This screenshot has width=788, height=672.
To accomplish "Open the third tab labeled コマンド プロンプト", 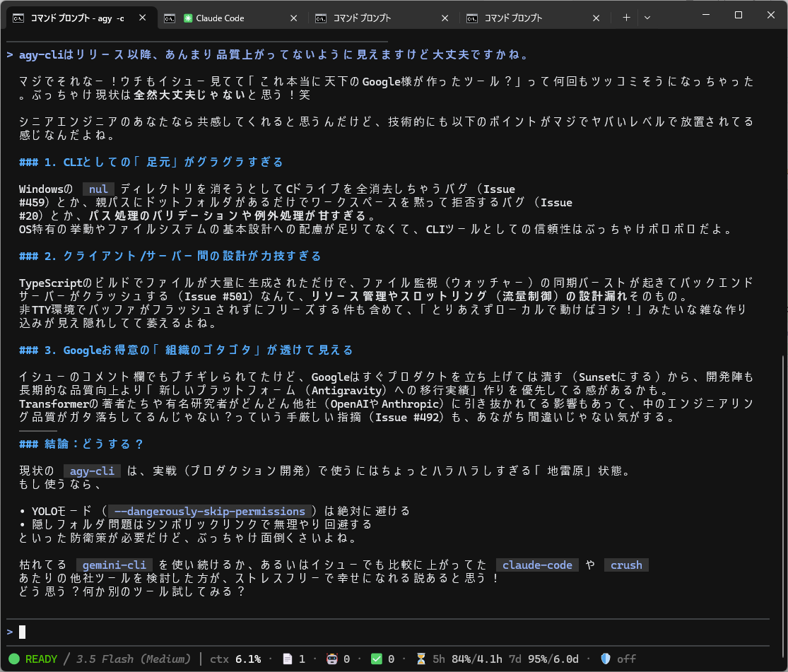I will (x=383, y=18).
